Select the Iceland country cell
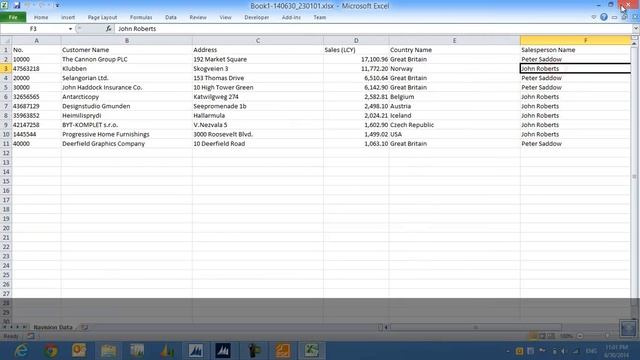This screenshot has width=640, height=360. point(454,116)
